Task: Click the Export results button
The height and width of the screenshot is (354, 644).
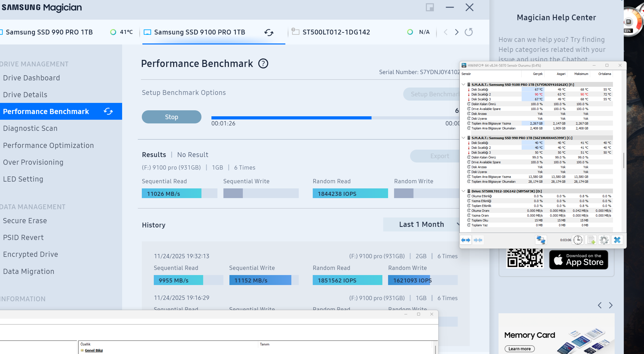Action: pos(435,156)
